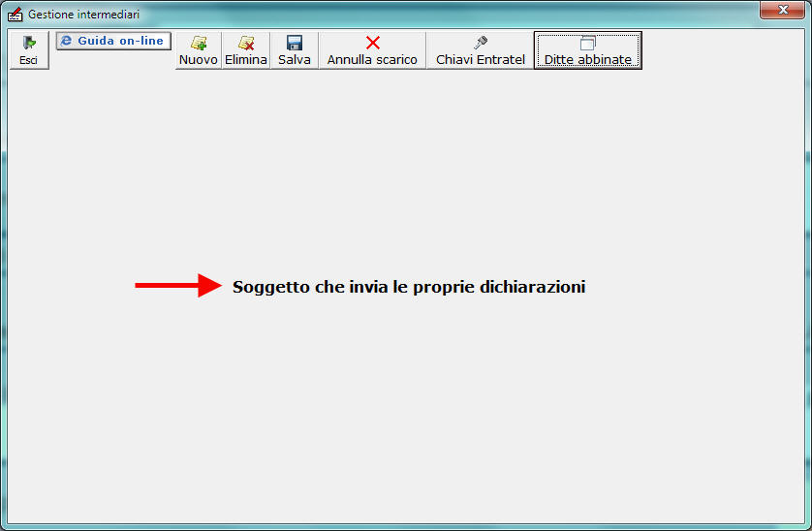
Task: Click the Annulla scarico red X button
Action: click(x=372, y=50)
